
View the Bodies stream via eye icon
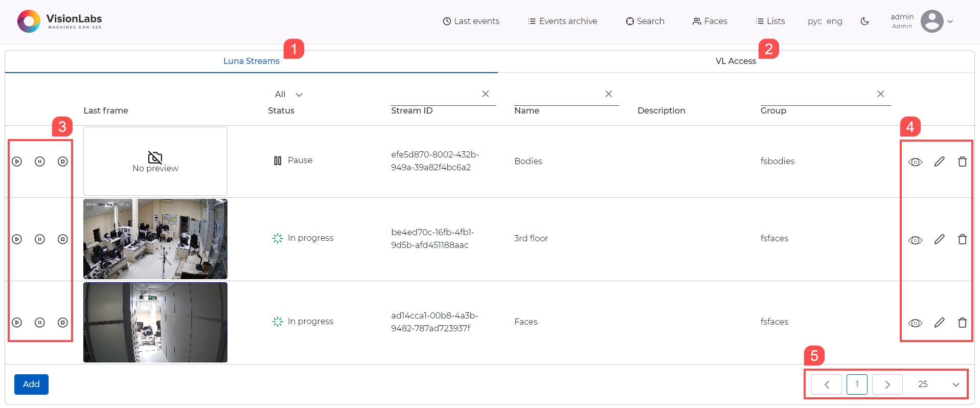pos(915,162)
